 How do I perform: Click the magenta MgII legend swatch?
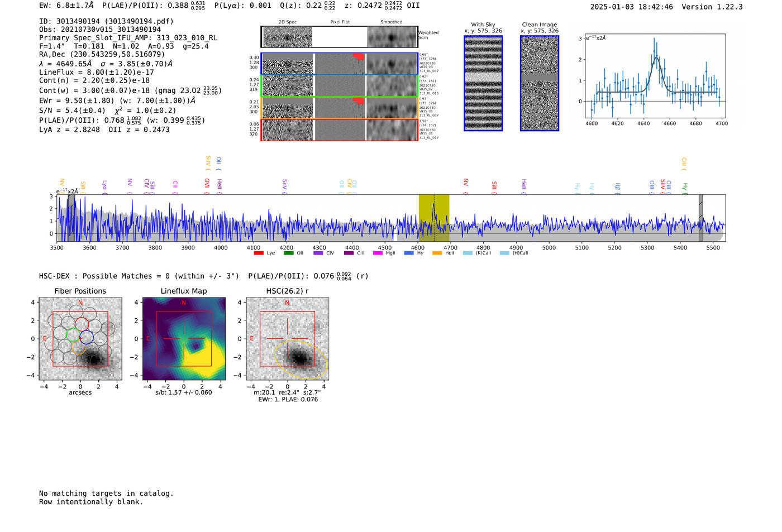coord(378,253)
